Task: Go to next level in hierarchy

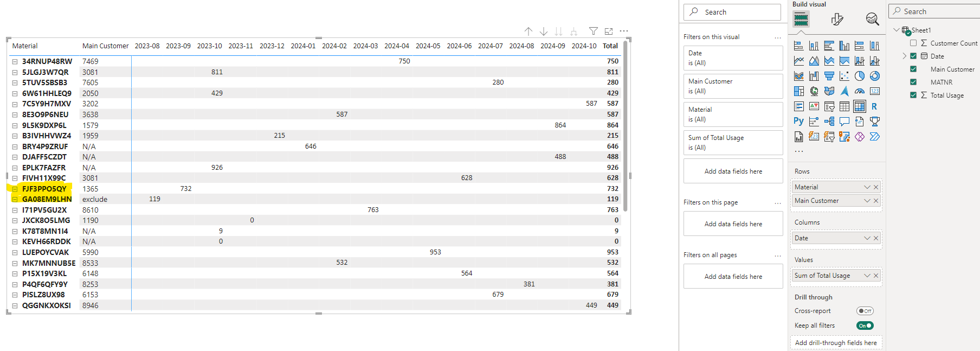Action: coord(559,31)
